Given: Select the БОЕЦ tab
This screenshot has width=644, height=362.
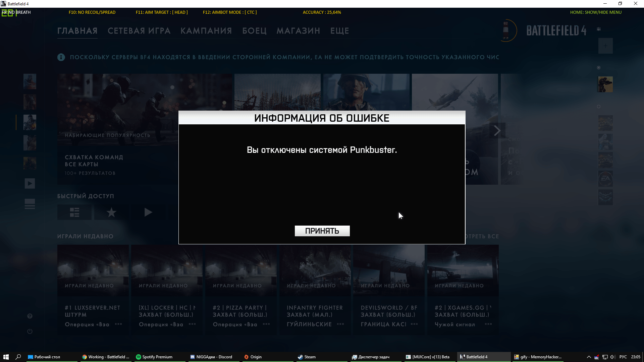Looking at the screenshot, I should coord(255,31).
